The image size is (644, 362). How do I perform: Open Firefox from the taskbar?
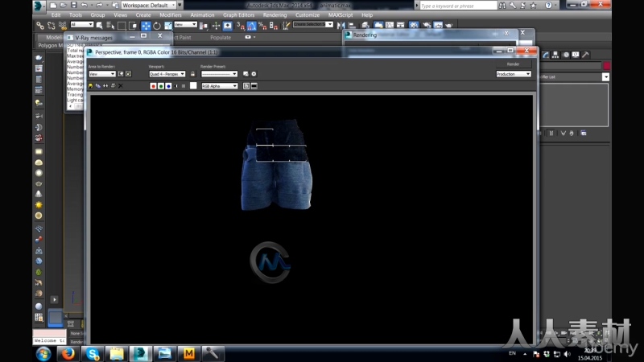68,353
